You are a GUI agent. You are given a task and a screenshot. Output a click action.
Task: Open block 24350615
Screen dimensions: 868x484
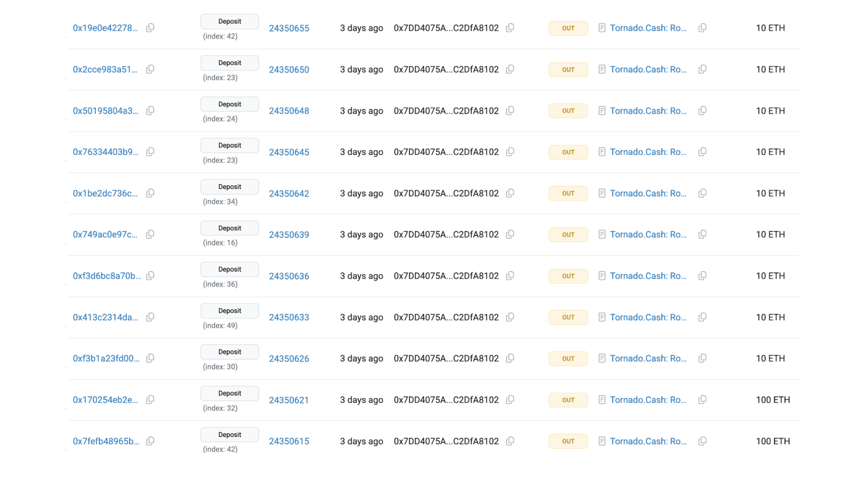pos(289,441)
